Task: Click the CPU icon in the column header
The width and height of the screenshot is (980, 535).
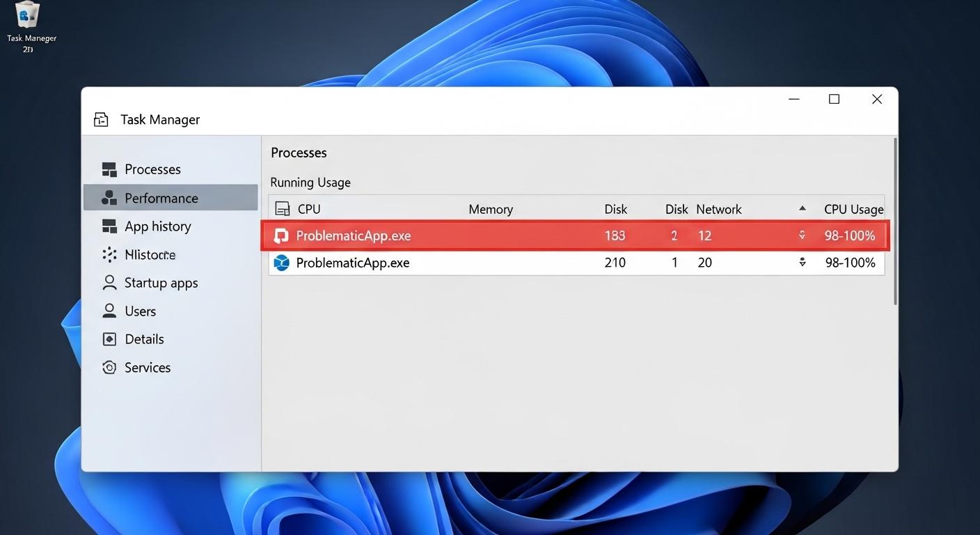Action: [282, 208]
